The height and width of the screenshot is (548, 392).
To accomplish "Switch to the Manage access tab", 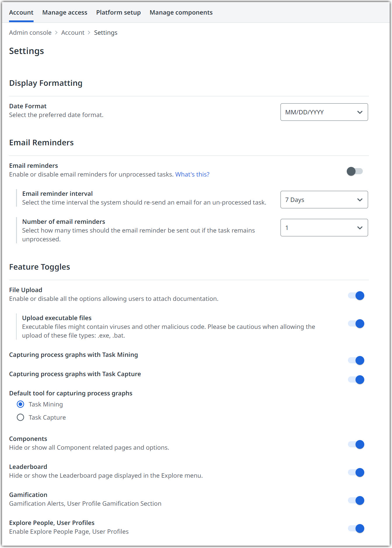I will 65,13.
